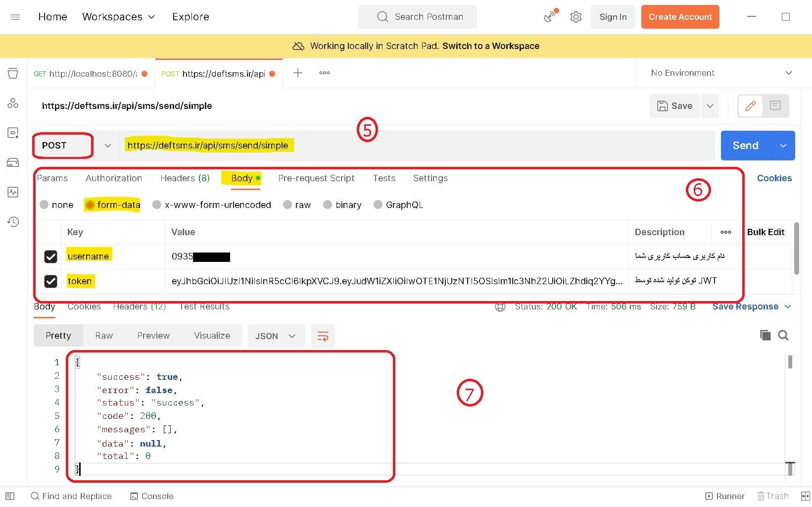Viewport: 812px width, 507px height.
Task: Open the History sidebar icon
Action: pos(13,221)
